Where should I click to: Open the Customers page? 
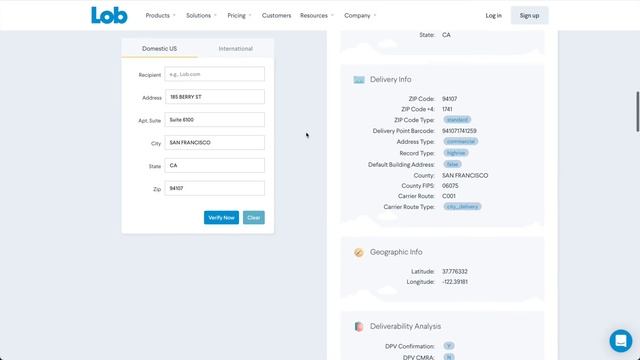(x=276, y=16)
